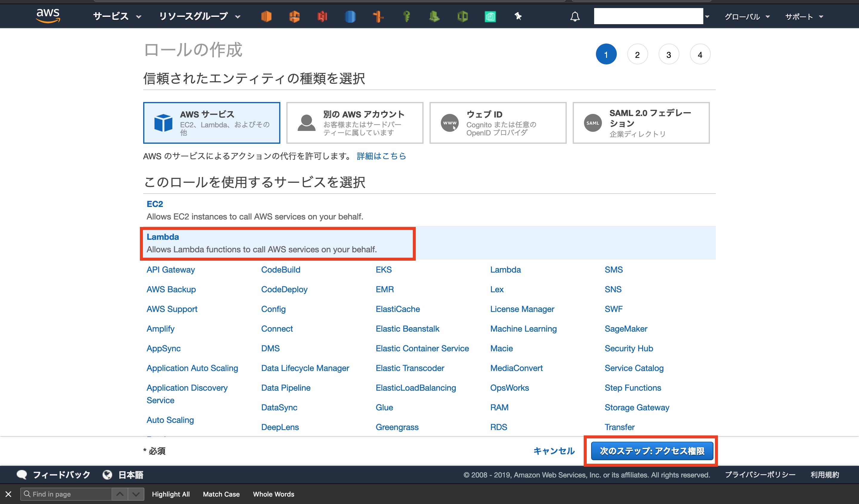Open the orange EC2 shortcut icon
The width and height of the screenshot is (859, 504).
266,16
